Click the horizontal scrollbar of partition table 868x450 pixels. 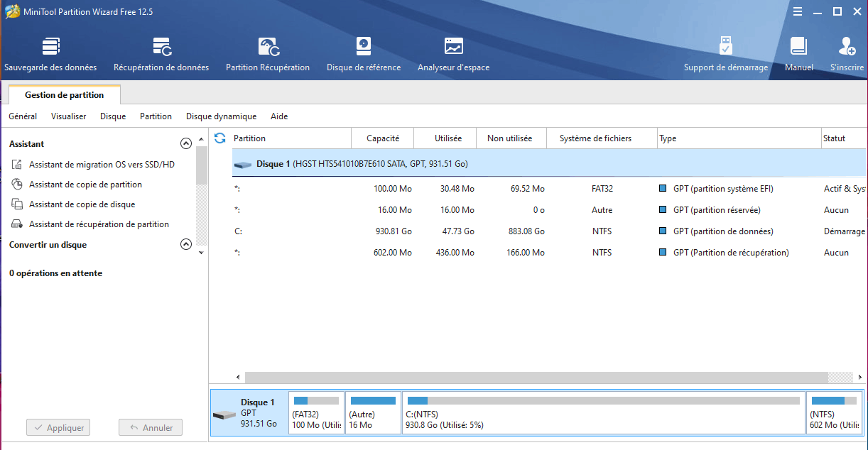click(x=533, y=377)
